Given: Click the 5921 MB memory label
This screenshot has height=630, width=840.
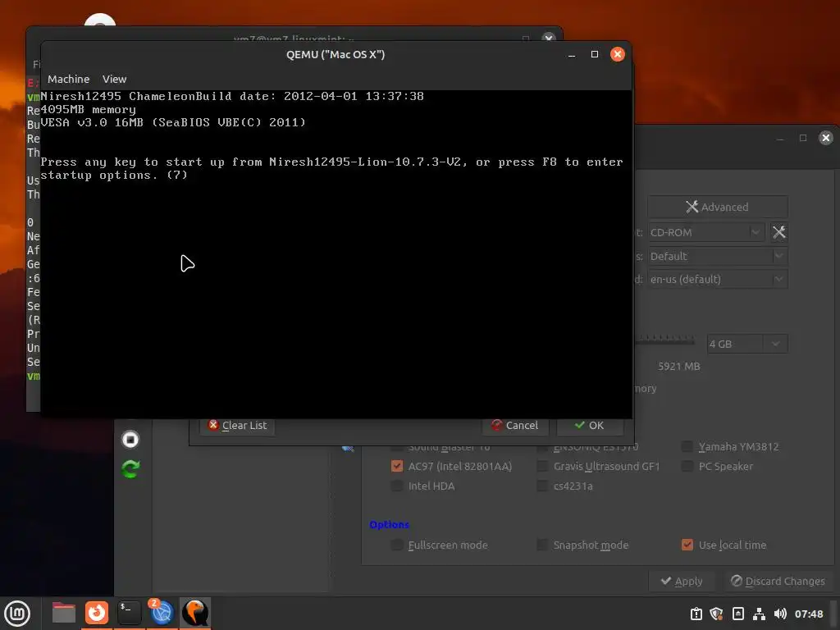Looking at the screenshot, I should coord(678,367).
